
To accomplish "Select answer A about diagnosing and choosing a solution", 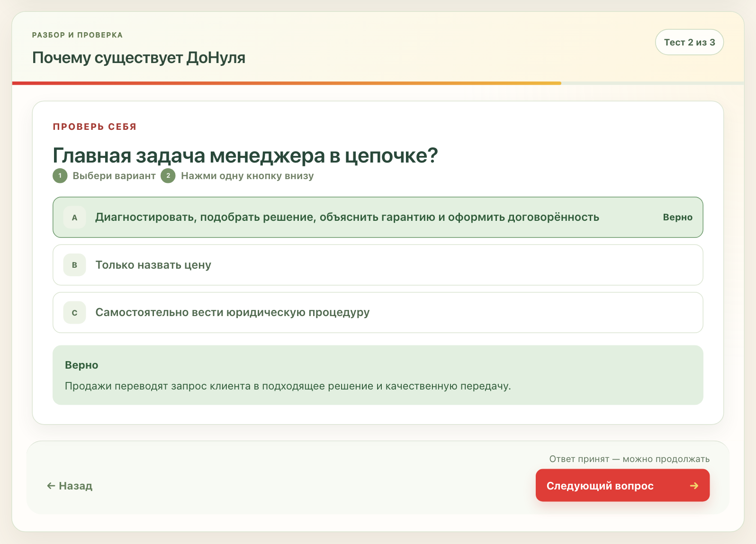I will tap(378, 217).
